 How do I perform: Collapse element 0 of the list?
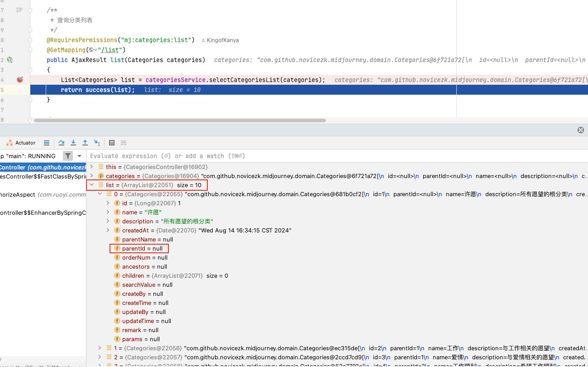coord(100,194)
